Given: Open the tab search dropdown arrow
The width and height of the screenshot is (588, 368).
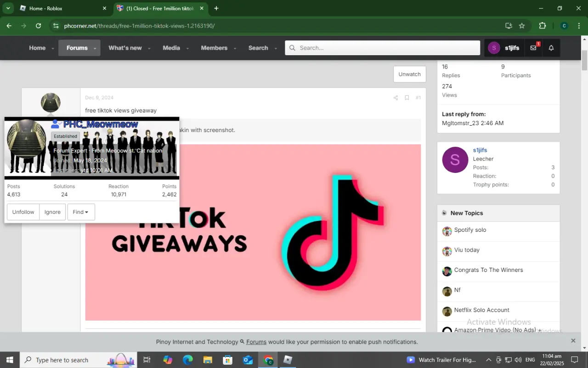Looking at the screenshot, I should (8, 8).
